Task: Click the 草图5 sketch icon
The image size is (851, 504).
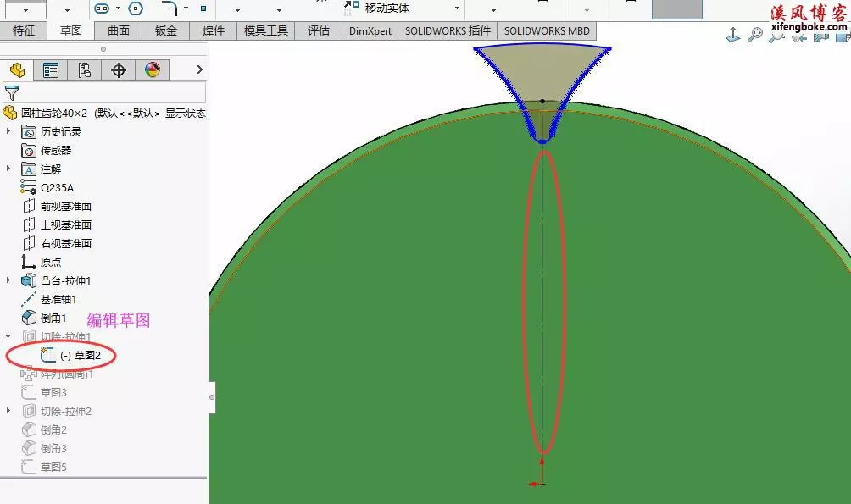Action: (x=29, y=467)
